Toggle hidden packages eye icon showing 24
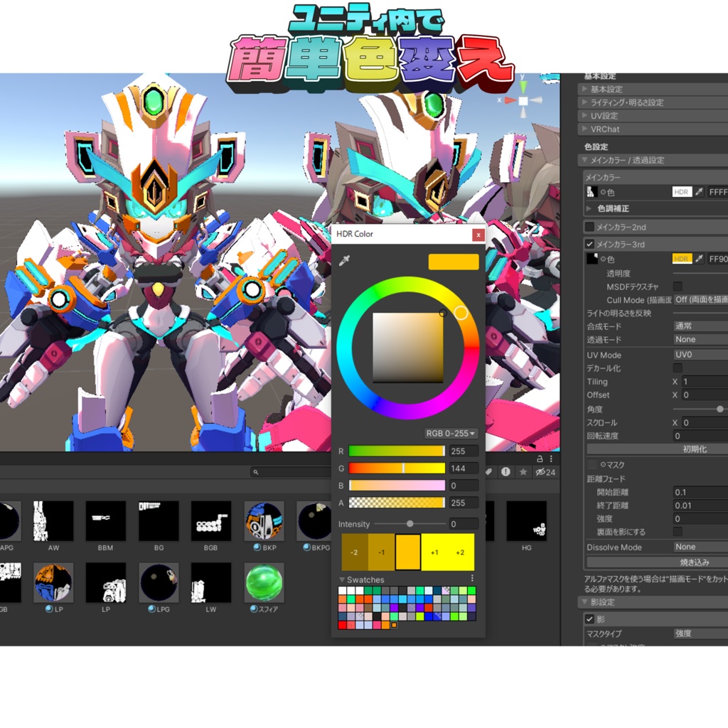 (545, 472)
